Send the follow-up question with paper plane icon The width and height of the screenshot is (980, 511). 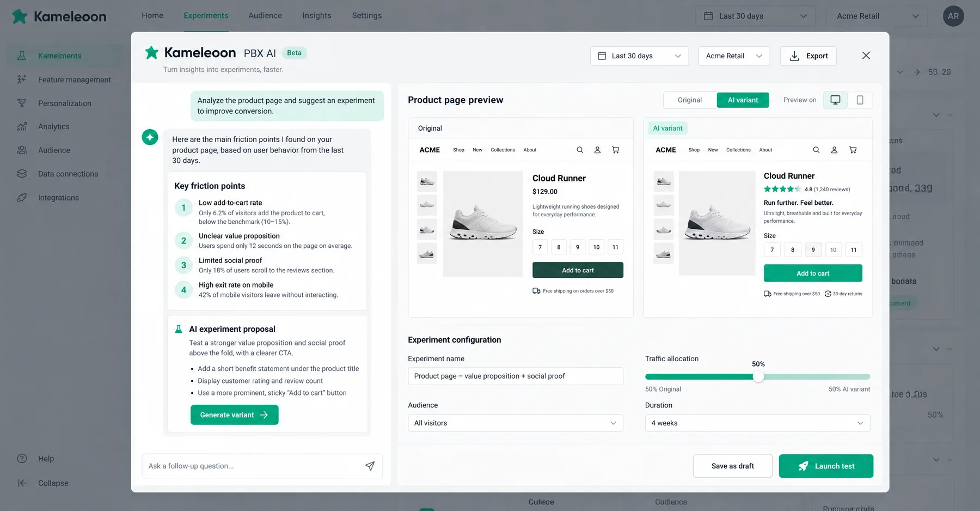(x=370, y=466)
